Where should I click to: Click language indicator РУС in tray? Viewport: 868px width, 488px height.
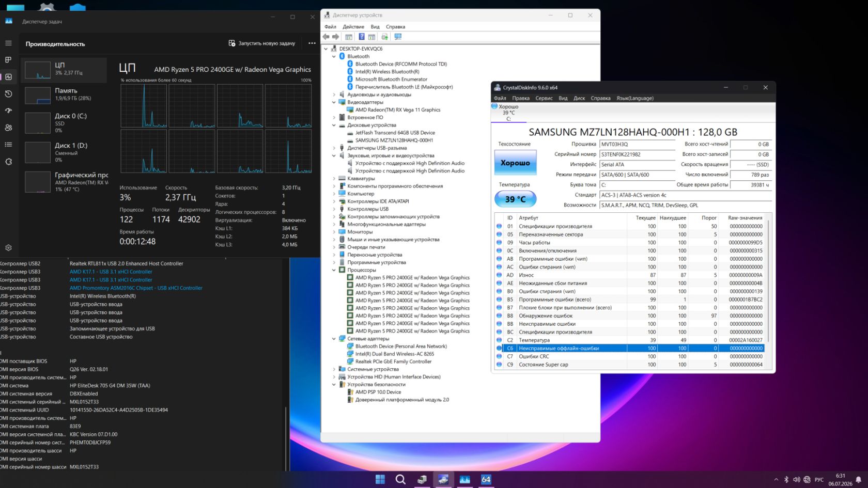[819, 480]
